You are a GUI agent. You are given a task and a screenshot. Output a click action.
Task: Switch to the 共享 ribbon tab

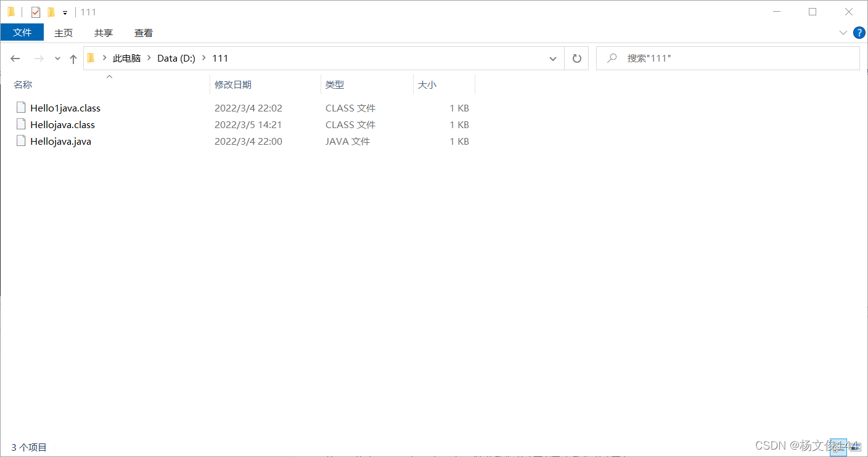(104, 33)
